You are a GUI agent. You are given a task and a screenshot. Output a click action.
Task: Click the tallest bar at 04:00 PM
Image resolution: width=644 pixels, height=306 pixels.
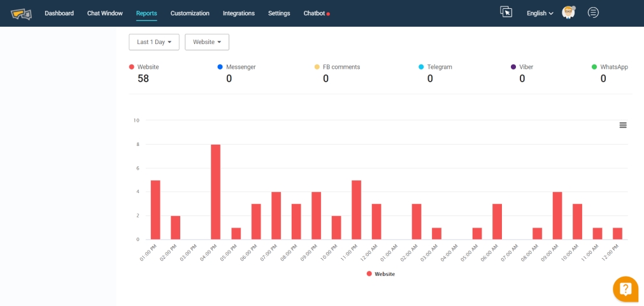click(216, 191)
